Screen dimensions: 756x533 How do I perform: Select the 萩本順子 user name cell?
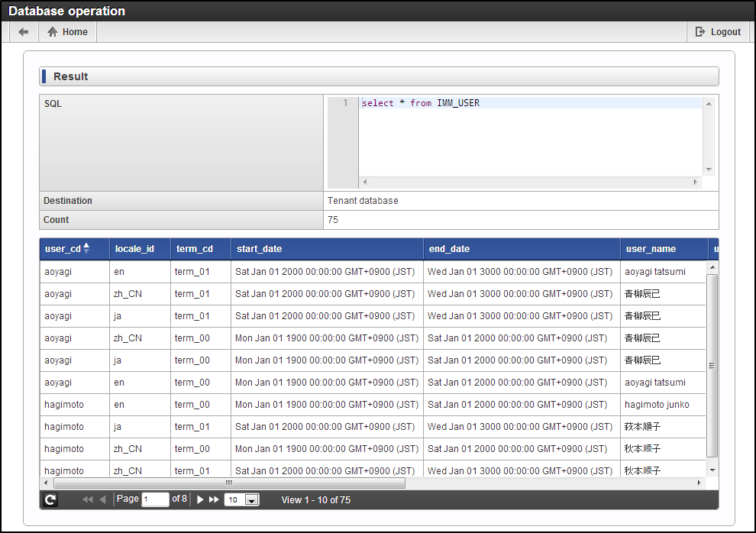[x=664, y=427]
